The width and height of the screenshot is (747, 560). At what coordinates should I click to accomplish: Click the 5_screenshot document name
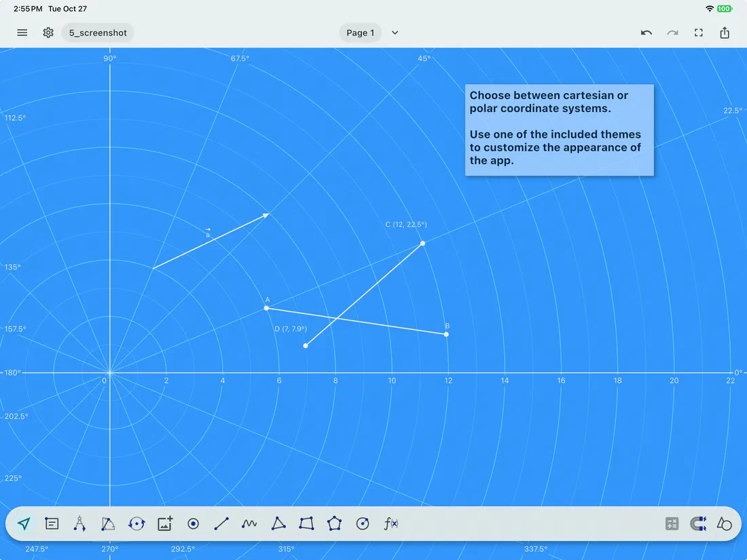coord(98,33)
